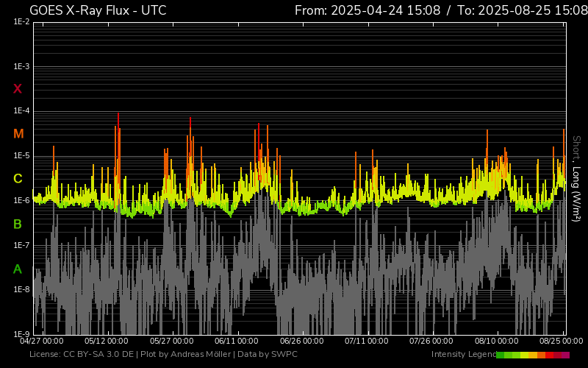This screenshot has width=588, height=368.
Task: Click the 1E-8 y-axis label
Action: tap(21, 289)
